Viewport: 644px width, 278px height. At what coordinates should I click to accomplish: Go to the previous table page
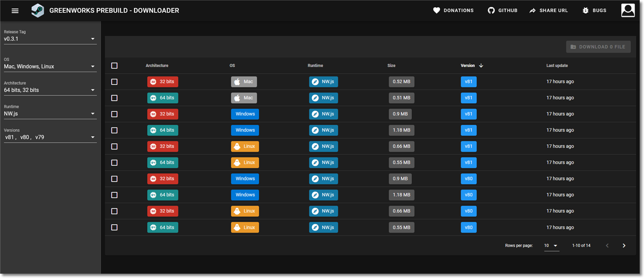click(607, 246)
